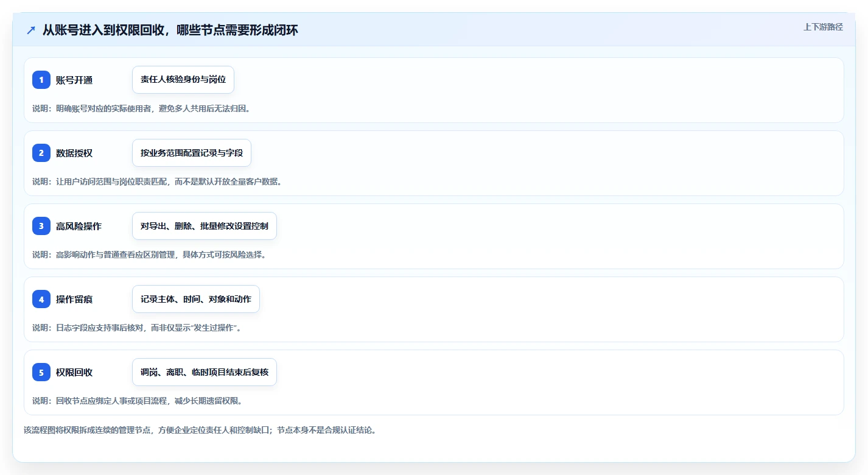Click the 上下游路径 label
Screen dimensions: 868x475
823,27
